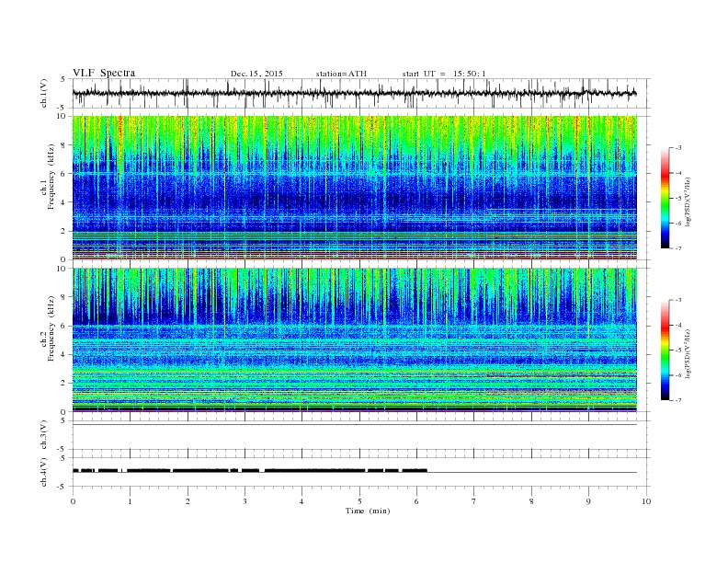The width and height of the screenshot is (728, 563).
Task: Click the time axis tick label "4"
Action: (301, 501)
